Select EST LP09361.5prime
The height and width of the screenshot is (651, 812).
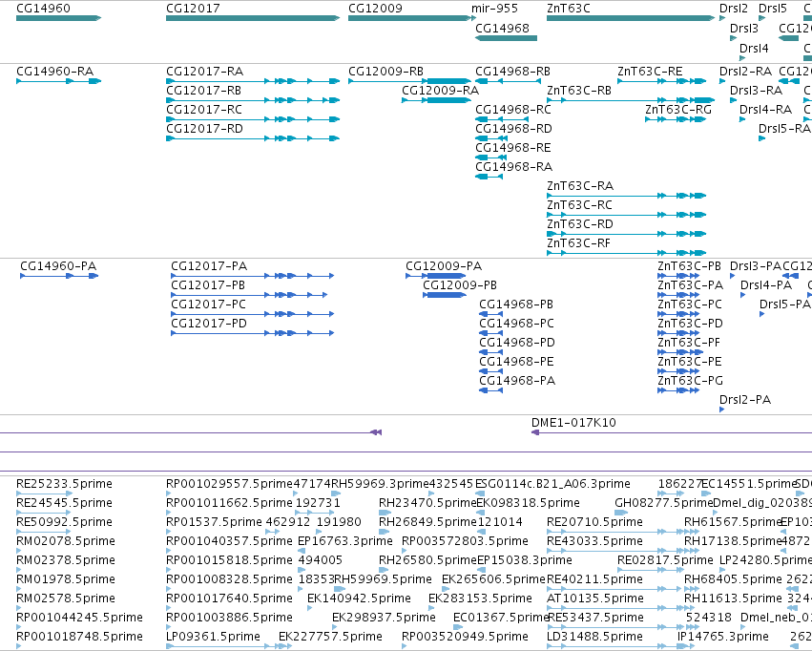tap(213, 637)
